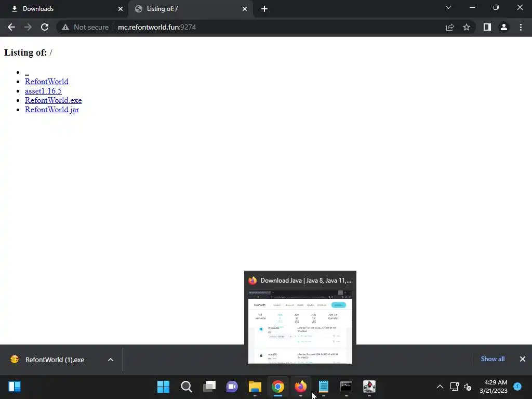Screen dimensions: 532x399
Task: Switch to Firefox in the taskbar
Action: [301, 387]
